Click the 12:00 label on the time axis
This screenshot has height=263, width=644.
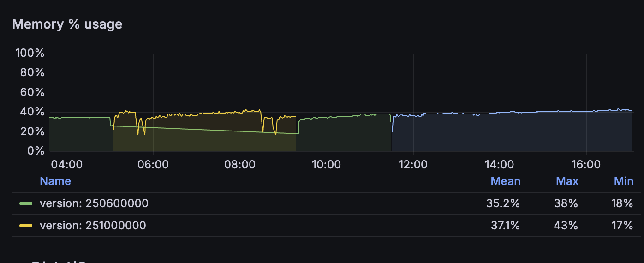click(413, 165)
